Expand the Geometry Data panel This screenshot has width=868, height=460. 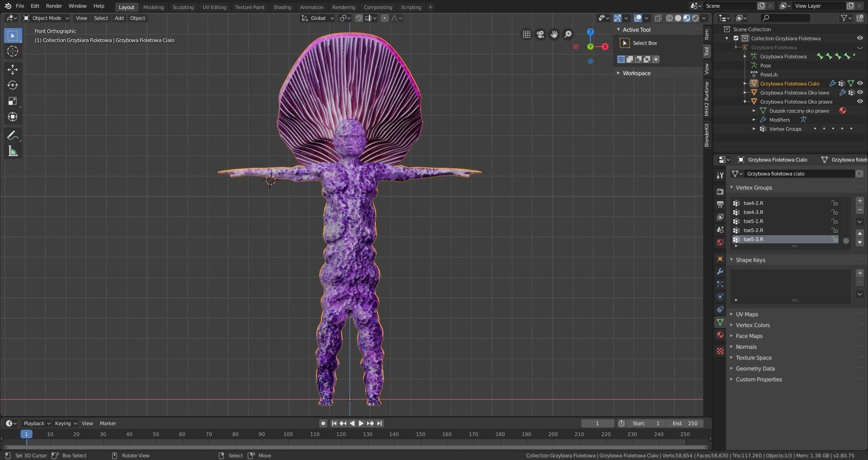[755, 368]
